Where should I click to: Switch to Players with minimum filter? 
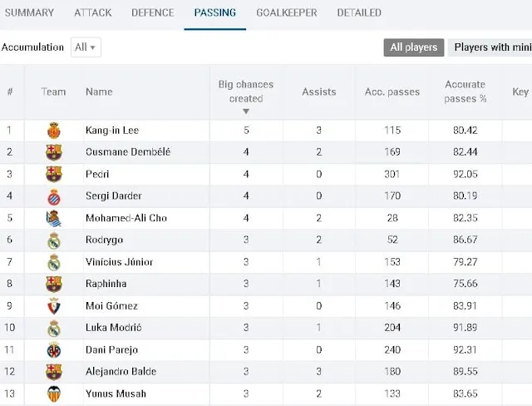pyautogui.click(x=490, y=47)
